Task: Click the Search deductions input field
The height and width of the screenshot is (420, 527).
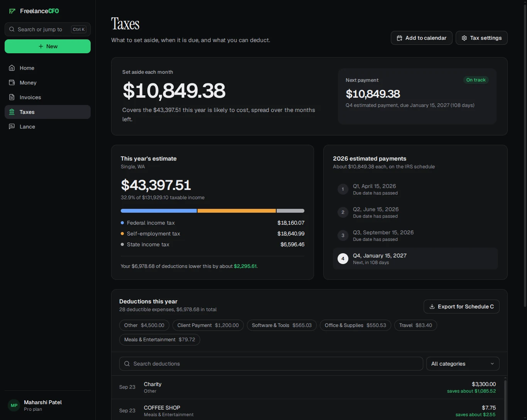Action: [x=271, y=364]
